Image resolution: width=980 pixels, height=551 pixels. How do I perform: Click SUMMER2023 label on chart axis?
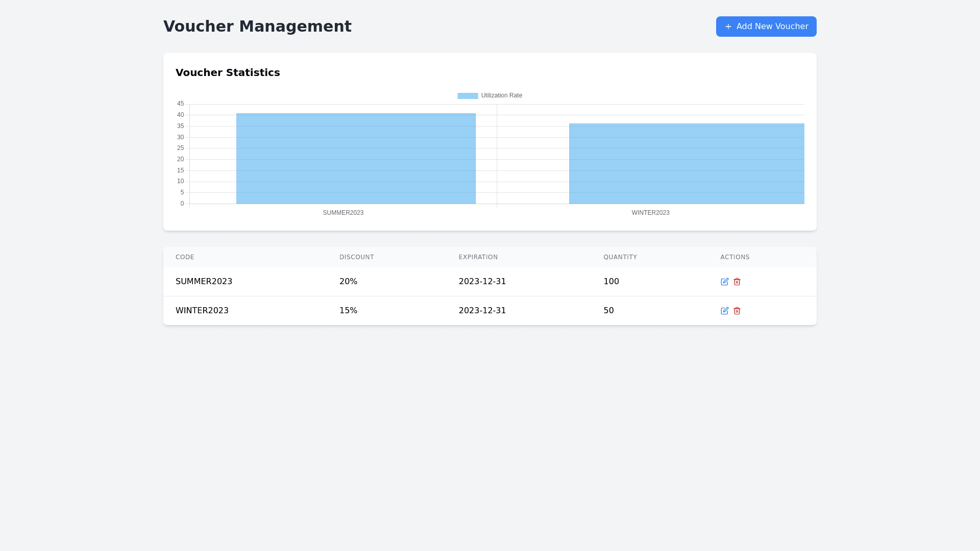tap(343, 213)
